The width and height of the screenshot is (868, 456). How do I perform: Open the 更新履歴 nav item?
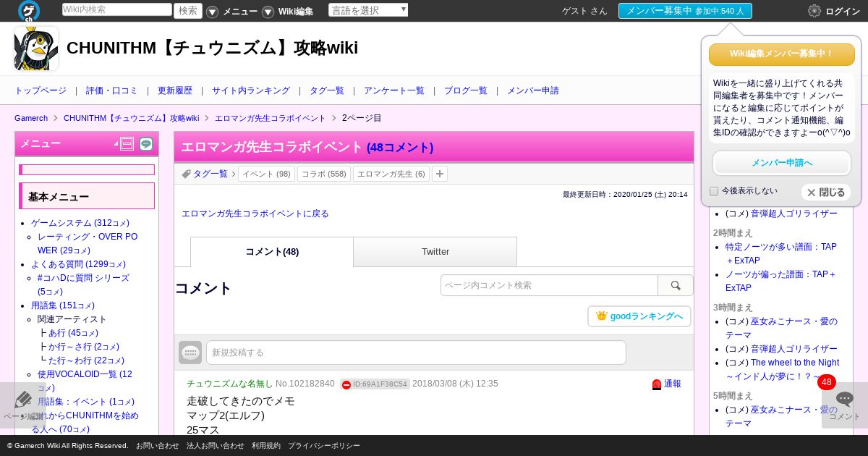[175, 90]
